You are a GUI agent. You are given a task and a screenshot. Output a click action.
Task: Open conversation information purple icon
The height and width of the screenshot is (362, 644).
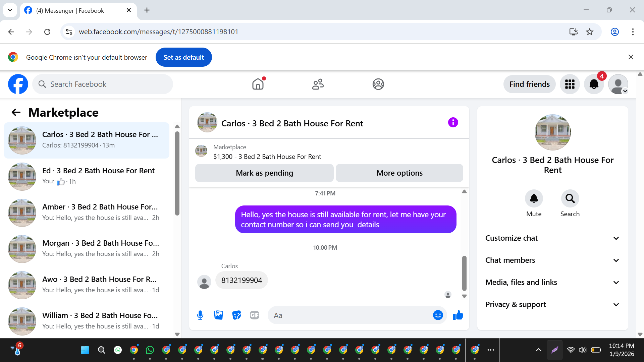tap(453, 123)
